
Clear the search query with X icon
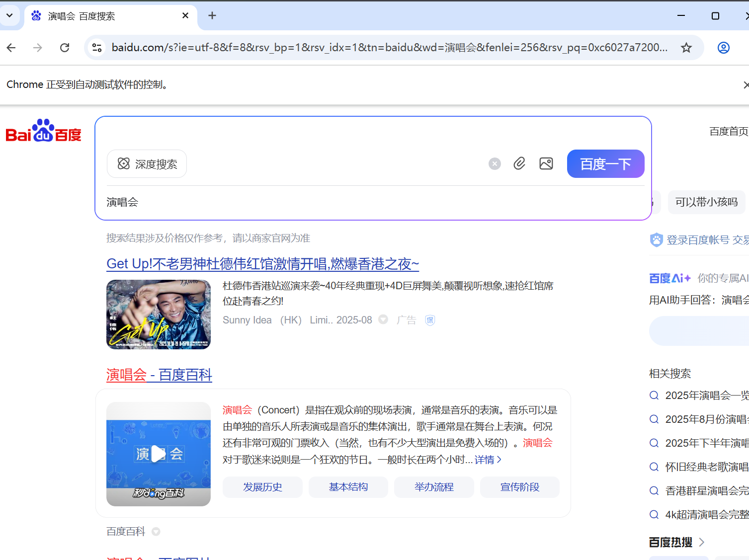tap(495, 164)
